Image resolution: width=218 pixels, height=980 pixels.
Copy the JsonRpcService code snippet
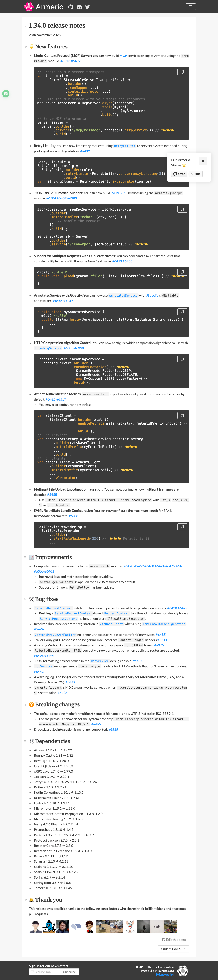tap(182, 209)
